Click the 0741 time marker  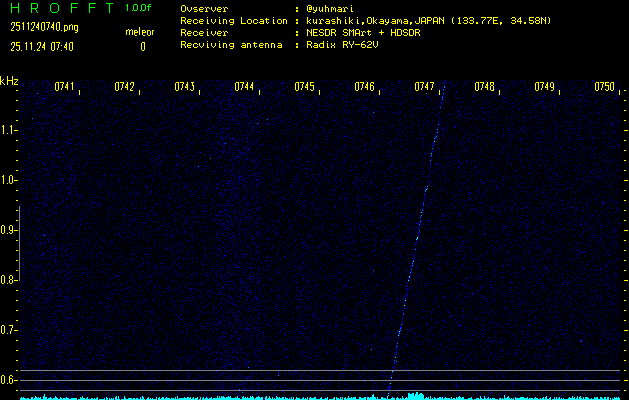pyautogui.click(x=65, y=87)
